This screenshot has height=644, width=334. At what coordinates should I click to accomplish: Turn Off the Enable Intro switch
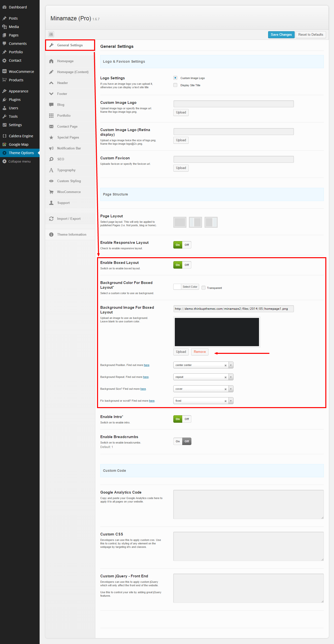(x=187, y=419)
